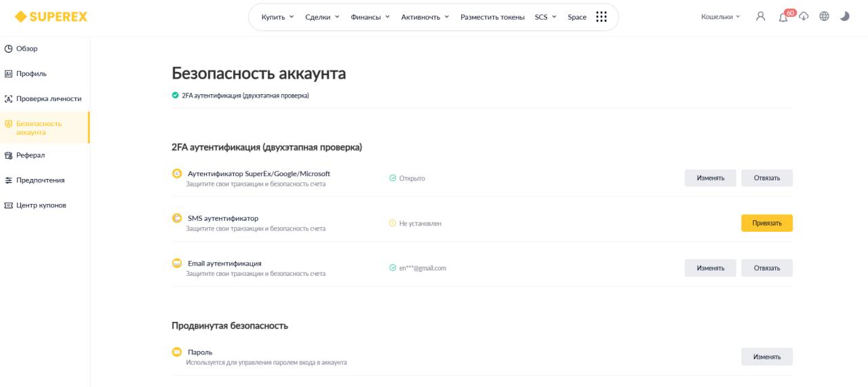The height and width of the screenshot is (387, 868).
Task: Toggle dark mode moon icon
Action: pos(844,16)
